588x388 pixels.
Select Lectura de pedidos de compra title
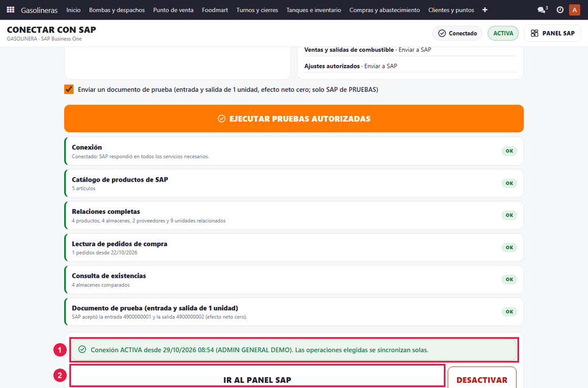click(119, 244)
